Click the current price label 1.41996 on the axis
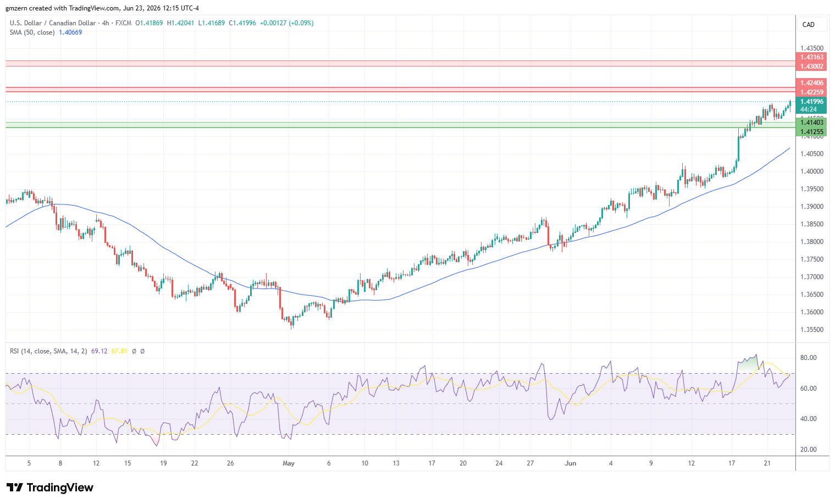The image size is (835, 504). click(811, 102)
